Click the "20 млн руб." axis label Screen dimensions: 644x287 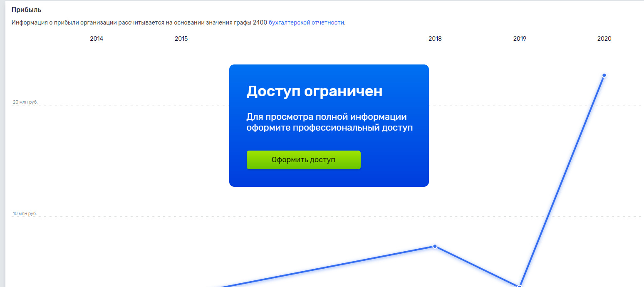(25, 102)
